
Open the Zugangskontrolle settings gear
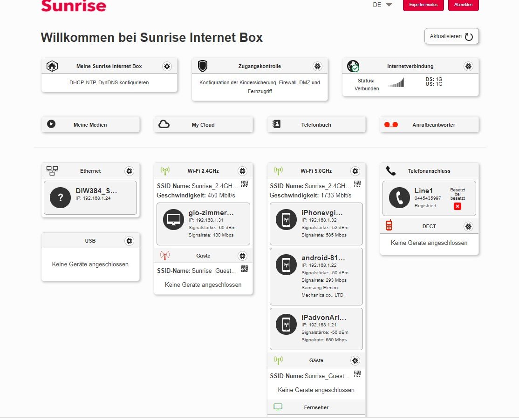[x=317, y=66]
